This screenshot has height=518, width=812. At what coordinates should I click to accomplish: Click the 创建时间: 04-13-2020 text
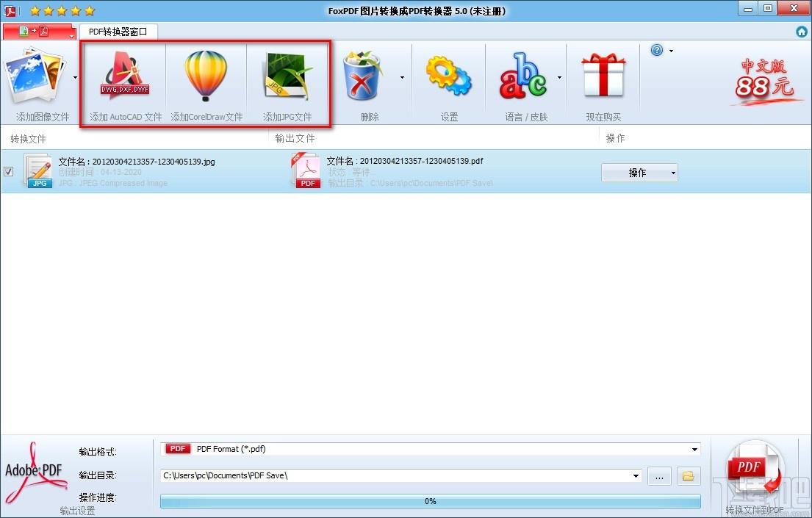point(100,172)
